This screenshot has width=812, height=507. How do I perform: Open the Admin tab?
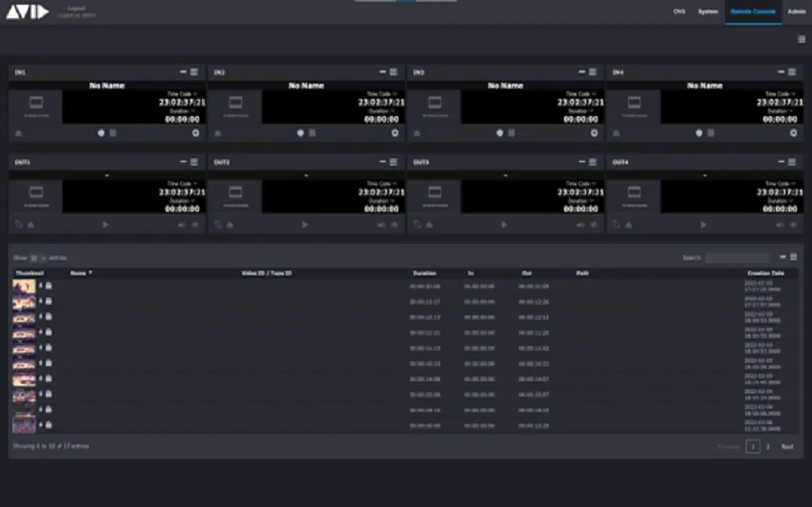pyautogui.click(x=797, y=11)
